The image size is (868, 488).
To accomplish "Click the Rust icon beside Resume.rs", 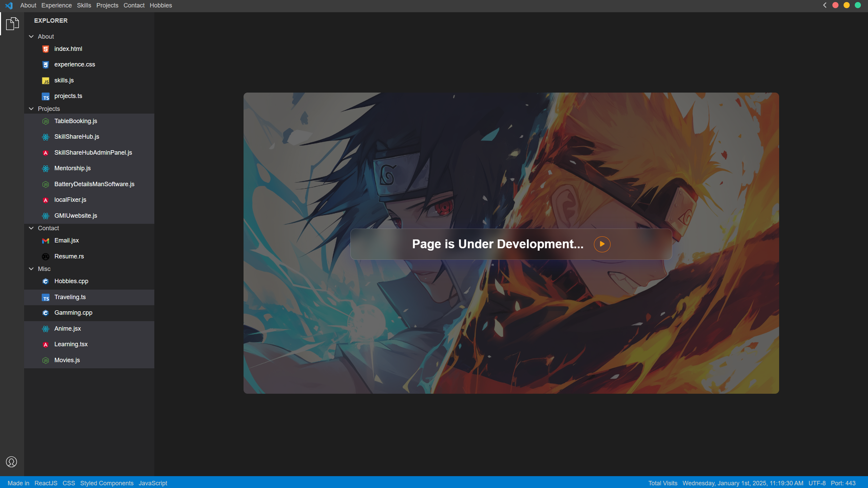I will coord(45,257).
